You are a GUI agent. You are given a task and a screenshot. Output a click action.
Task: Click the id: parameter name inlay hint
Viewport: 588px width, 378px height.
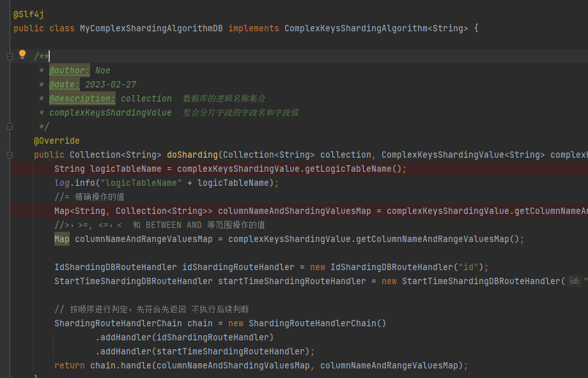573,280
